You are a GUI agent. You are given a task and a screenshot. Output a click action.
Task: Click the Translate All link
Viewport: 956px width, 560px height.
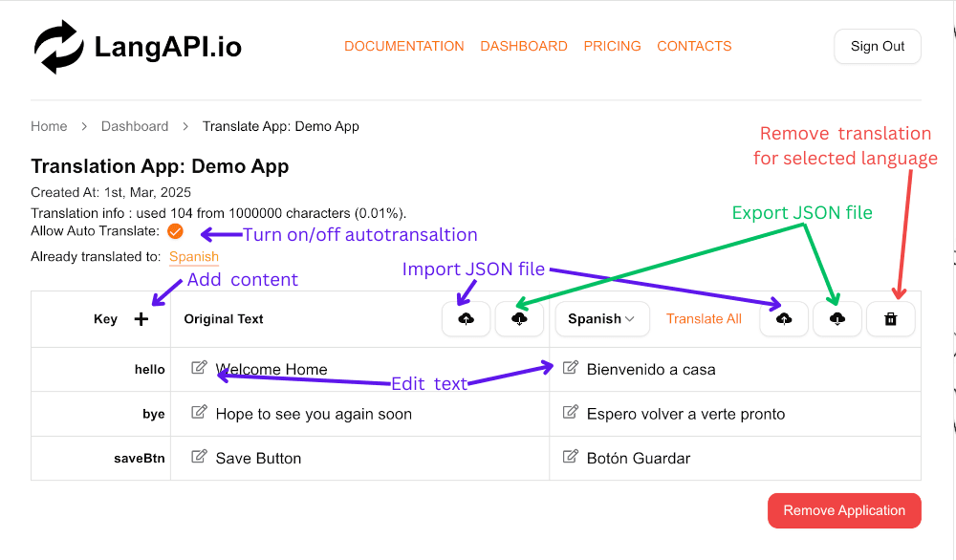click(x=704, y=319)
